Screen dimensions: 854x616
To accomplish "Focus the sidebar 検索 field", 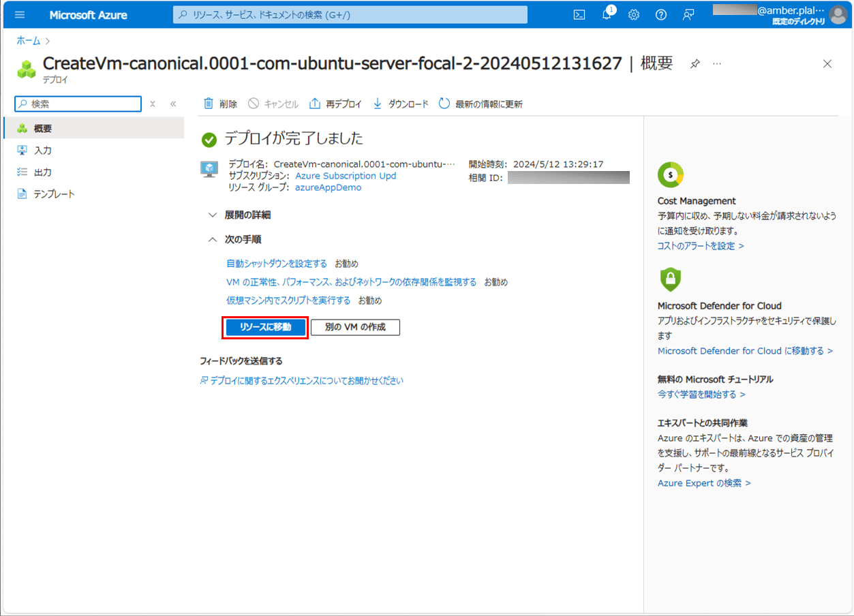I will pos(78,104).
